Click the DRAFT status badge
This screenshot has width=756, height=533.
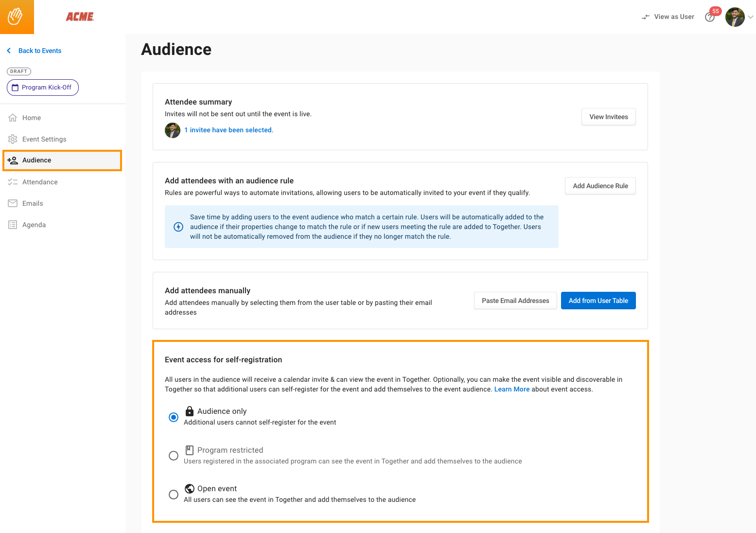pyautogui.click(x=19, y=71)
